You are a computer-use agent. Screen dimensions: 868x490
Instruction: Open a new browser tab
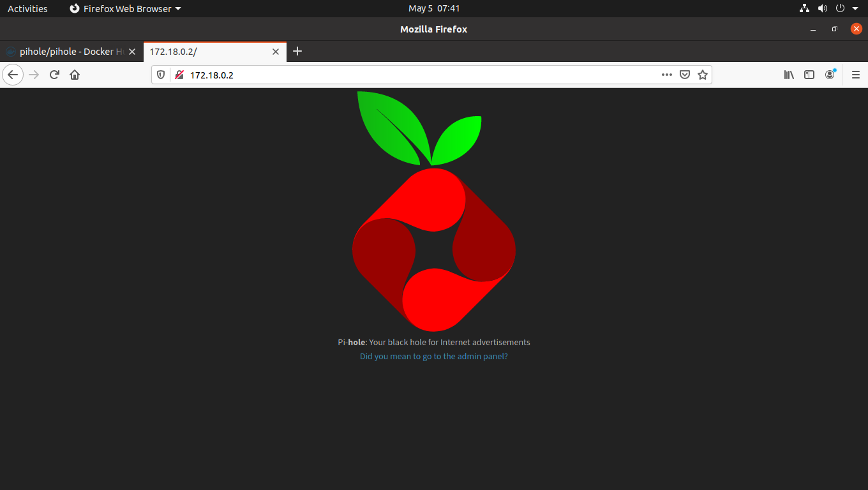[x=297, y=52]
